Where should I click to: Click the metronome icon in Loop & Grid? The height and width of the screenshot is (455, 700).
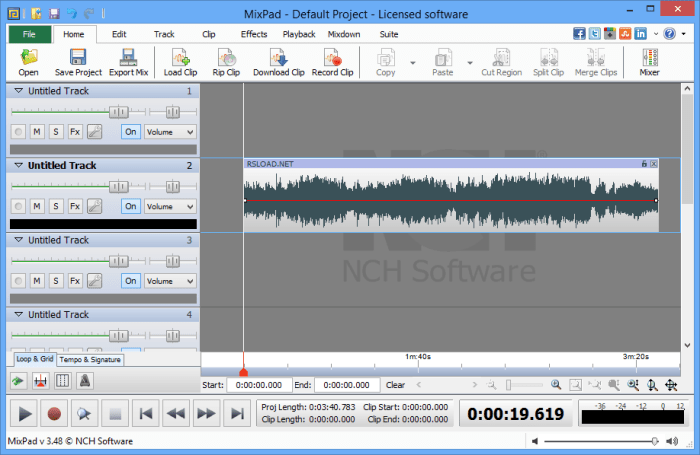[84, 381]
